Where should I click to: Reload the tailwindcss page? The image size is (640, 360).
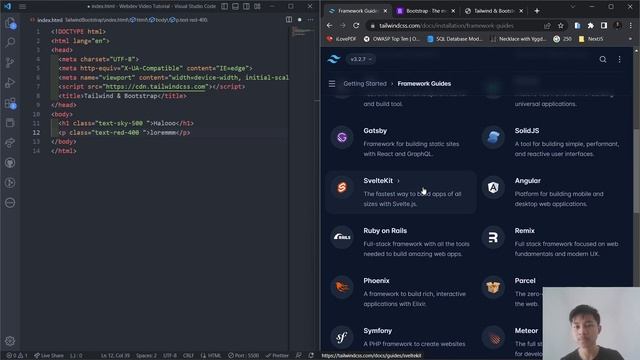tap(356, 26)
